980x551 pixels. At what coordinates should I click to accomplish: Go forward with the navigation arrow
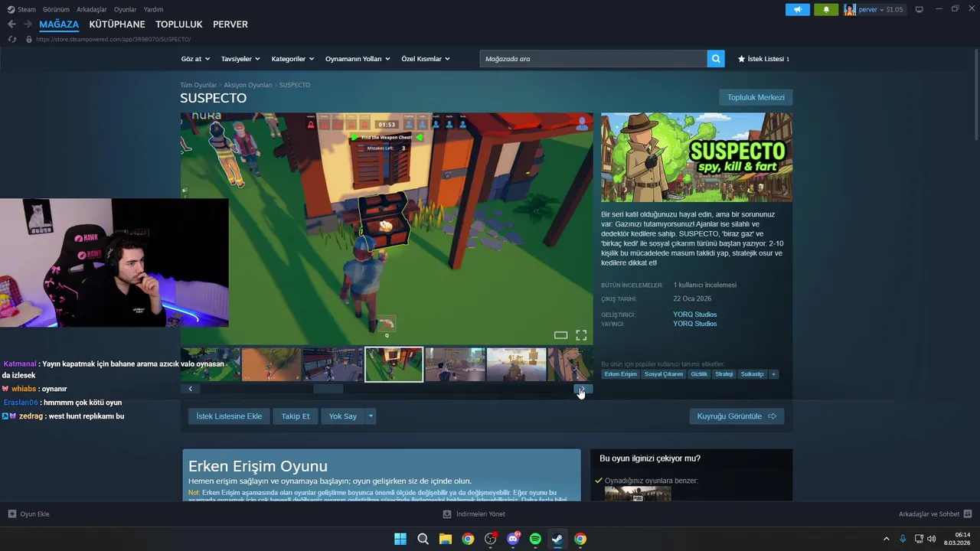[x=28, y=24]
